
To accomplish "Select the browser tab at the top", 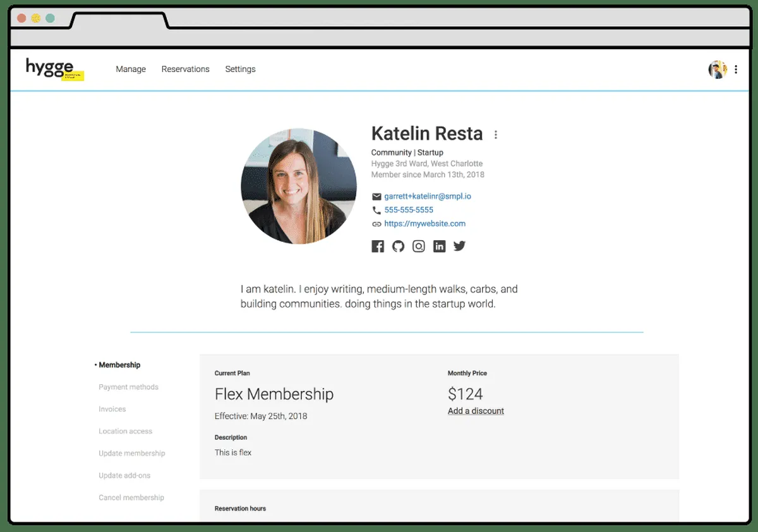I will 119,20.
